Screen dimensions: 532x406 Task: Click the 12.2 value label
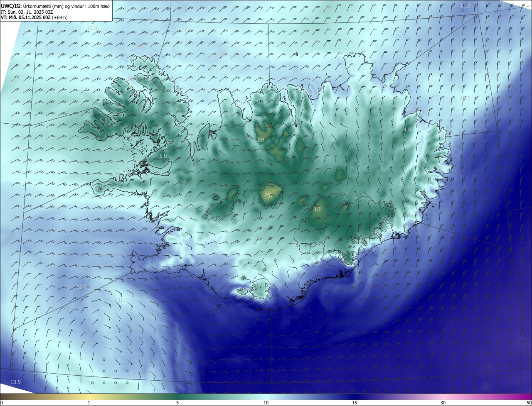click(x=465, y=6)
